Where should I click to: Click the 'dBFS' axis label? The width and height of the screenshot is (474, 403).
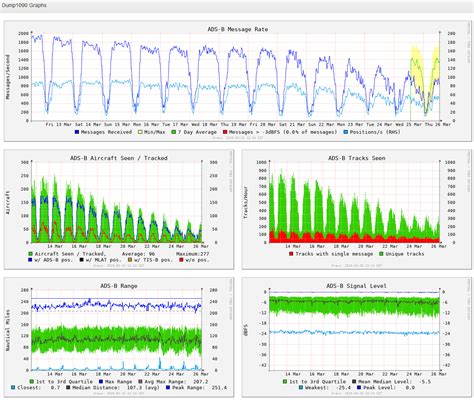point(246,330)
